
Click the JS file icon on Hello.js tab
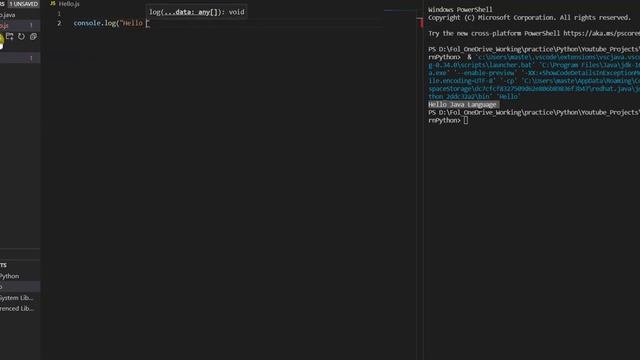point(53,3)
